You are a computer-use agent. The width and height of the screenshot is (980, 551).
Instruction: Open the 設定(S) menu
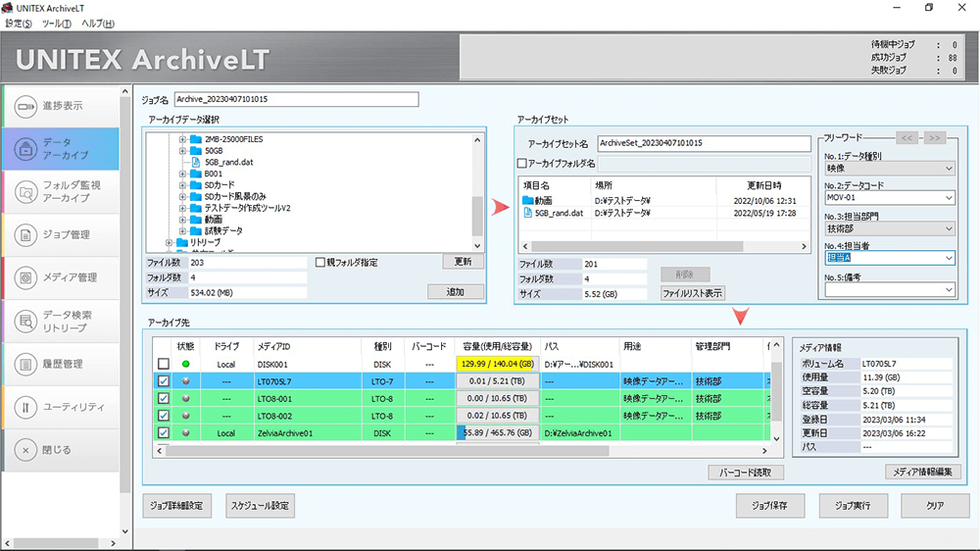19,24
